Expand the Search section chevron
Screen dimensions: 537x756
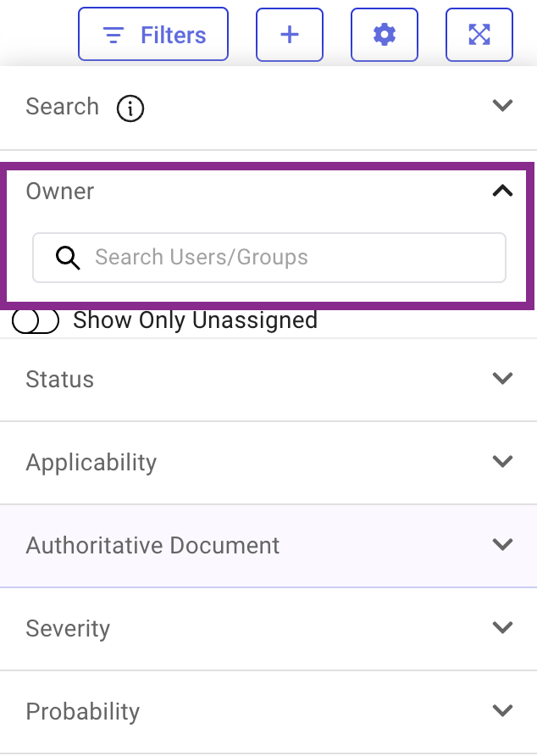(x=503, y=107)
